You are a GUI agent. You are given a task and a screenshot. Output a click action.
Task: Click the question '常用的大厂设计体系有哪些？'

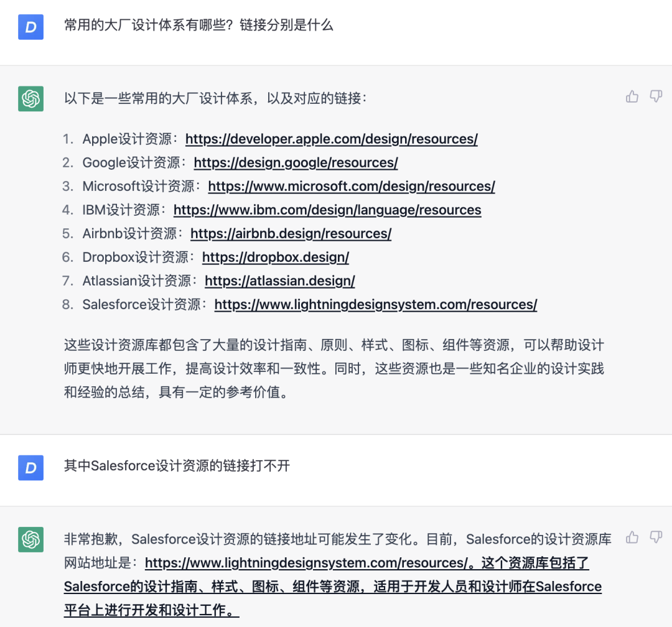[x=149, y=25]
